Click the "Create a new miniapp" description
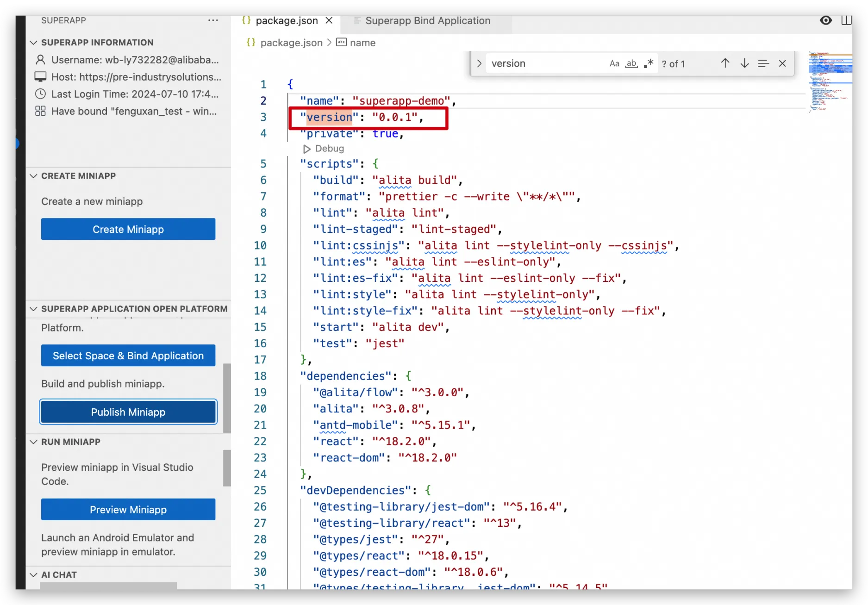 click(x=92, y=201)
